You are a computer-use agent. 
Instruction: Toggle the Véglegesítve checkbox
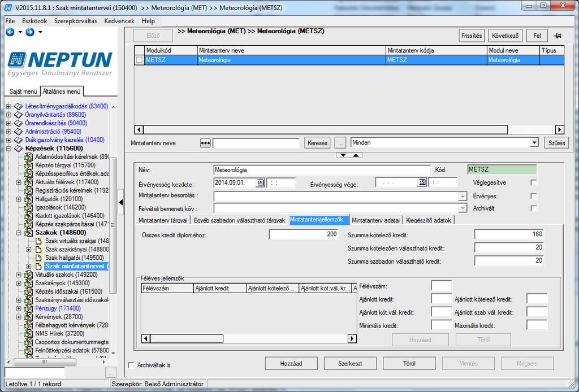pos(533,182)
